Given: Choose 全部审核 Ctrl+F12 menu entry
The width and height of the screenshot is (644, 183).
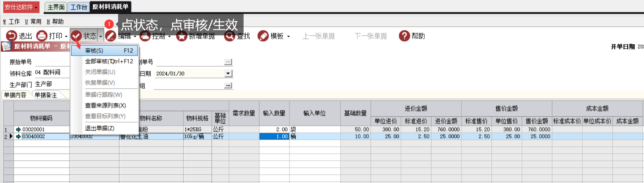Looking at the screenshot, I should coord(104,61).
